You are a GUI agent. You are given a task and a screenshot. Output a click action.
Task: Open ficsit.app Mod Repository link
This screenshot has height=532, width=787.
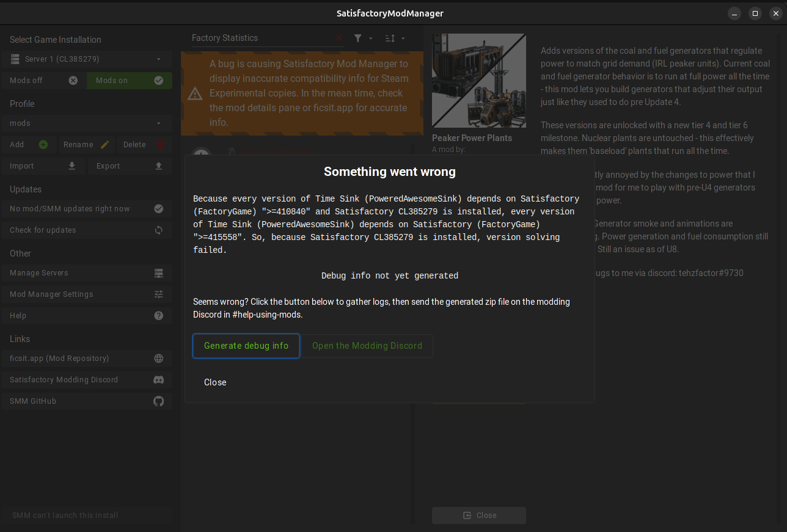click(x=87, y=359)
